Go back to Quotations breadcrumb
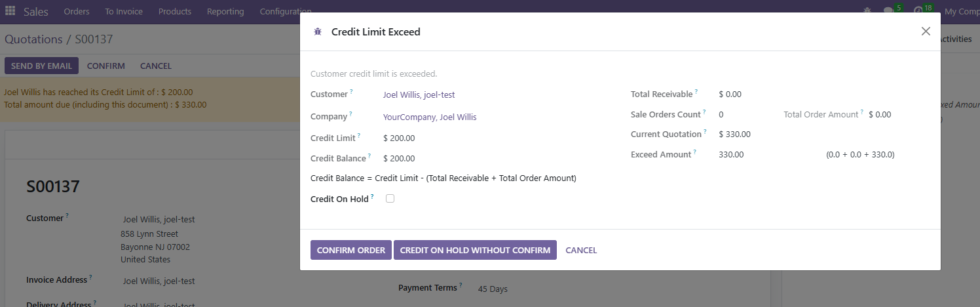The image size is (980, 307). coord(33,39)
